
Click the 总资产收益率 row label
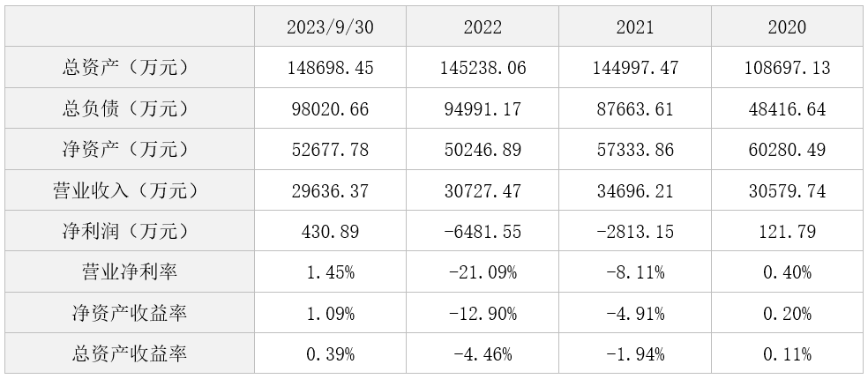[x=130, y=353]
